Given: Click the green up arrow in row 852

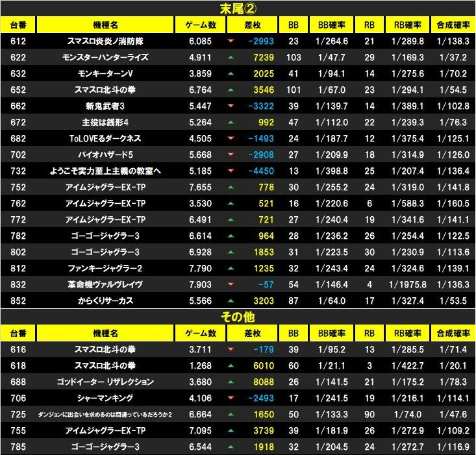Looking at the screenshot, I should (231, 301).
